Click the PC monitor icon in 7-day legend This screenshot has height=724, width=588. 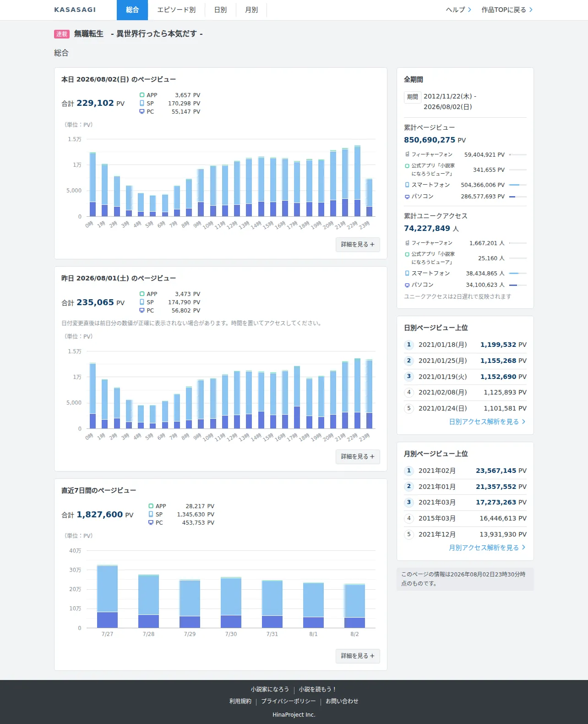tap(151, 523)
